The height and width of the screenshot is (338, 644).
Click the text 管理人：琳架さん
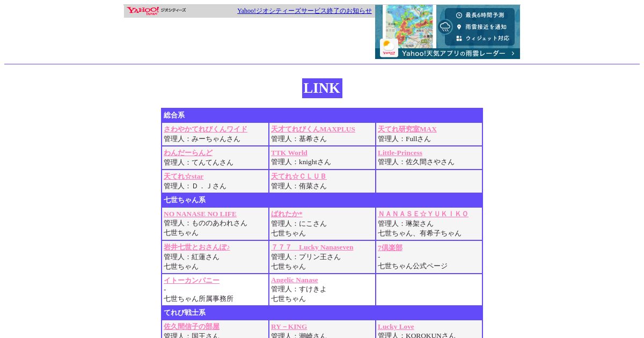406,224
